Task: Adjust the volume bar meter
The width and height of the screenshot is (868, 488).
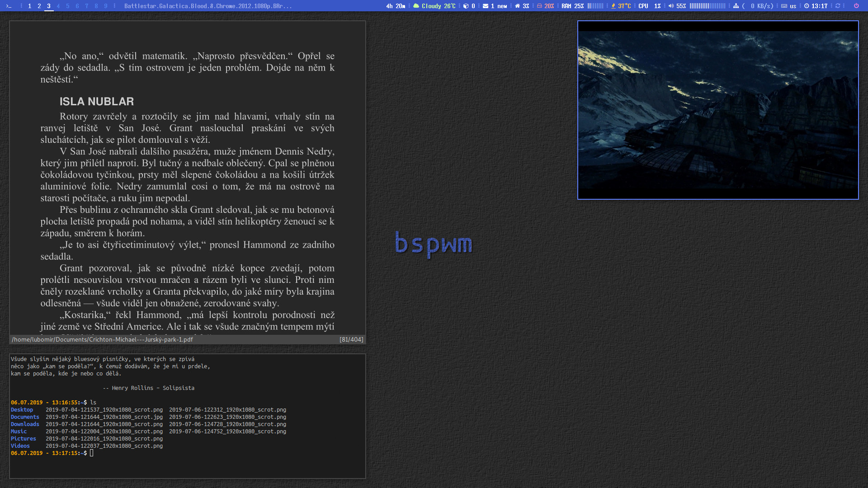Action: (x=708, y=6)
